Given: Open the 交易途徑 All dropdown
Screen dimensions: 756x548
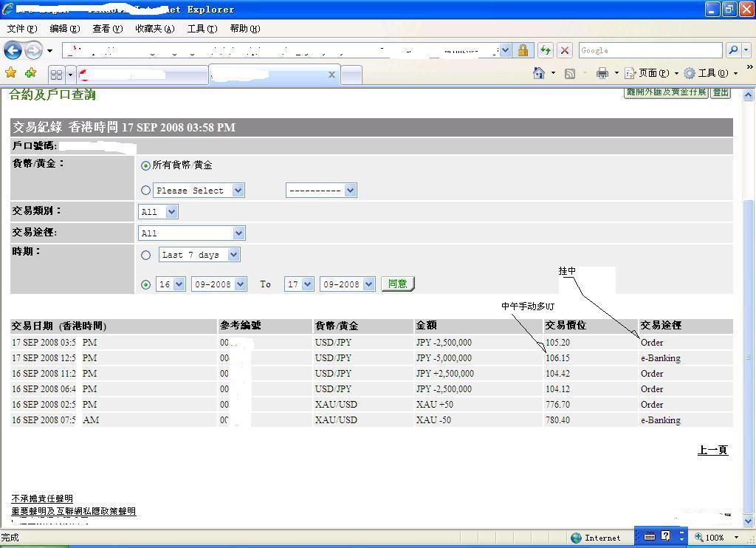Looking at the screenshot, I should click(192, 233).
